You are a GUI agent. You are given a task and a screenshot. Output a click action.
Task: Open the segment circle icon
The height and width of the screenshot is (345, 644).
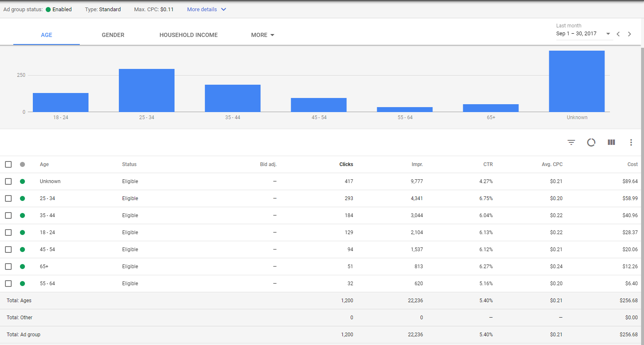coord(591,142)
